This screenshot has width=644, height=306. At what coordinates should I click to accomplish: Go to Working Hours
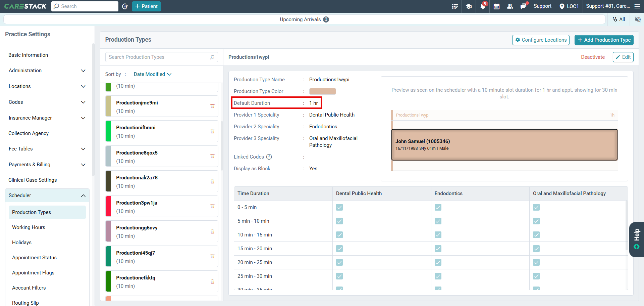click(29, 227)
